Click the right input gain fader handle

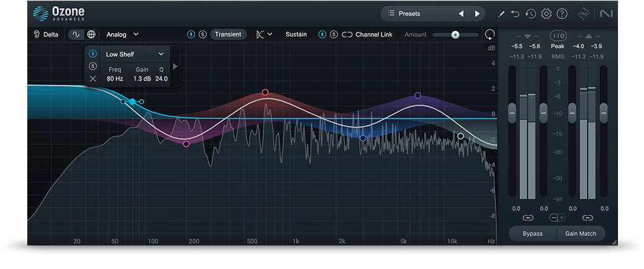pos(544,113)
